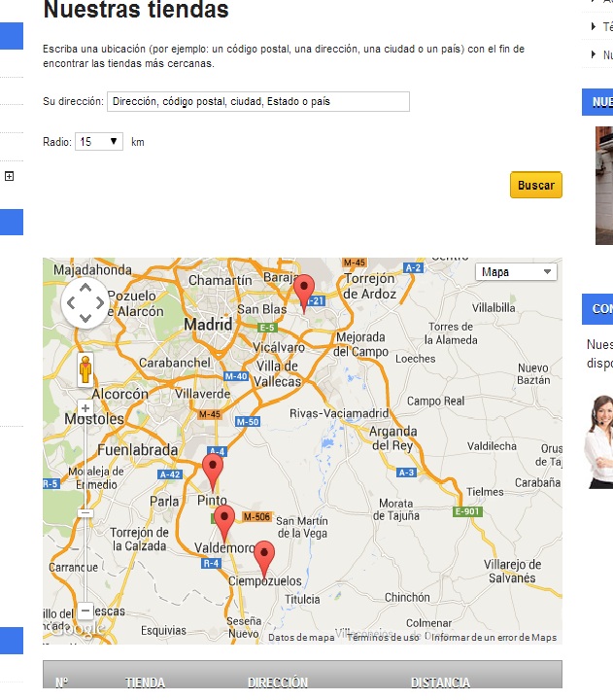
Task: Click the Villarejo de Salvanés map label
Action: pos(512,571)
